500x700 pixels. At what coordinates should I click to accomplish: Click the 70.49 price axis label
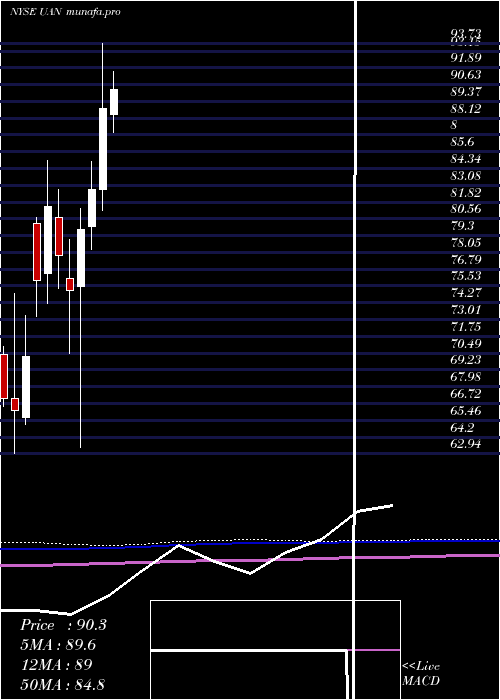(x=466, y=343)
